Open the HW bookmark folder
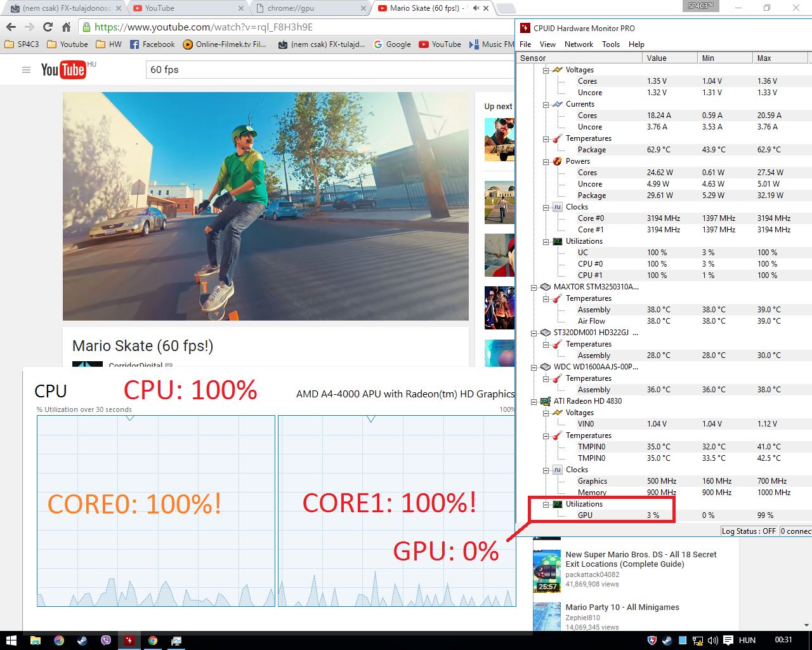 click(109, 44)
